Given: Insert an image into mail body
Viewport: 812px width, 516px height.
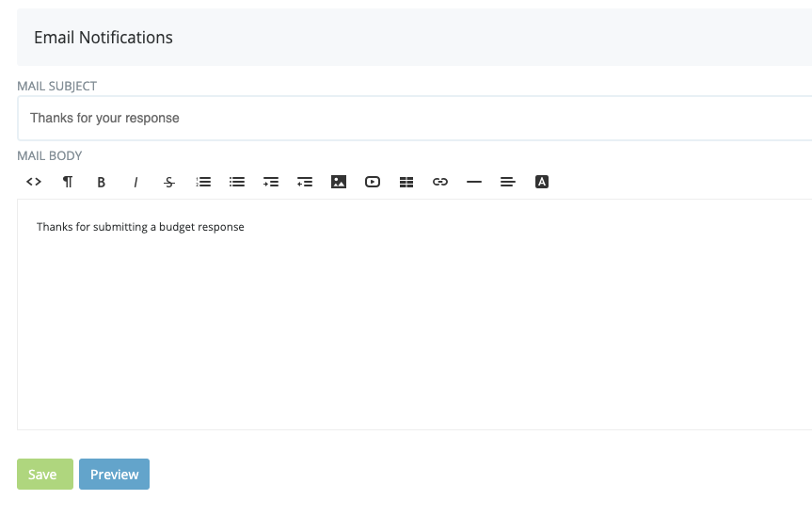Looking at the screenshot, I should click(339, 182).
